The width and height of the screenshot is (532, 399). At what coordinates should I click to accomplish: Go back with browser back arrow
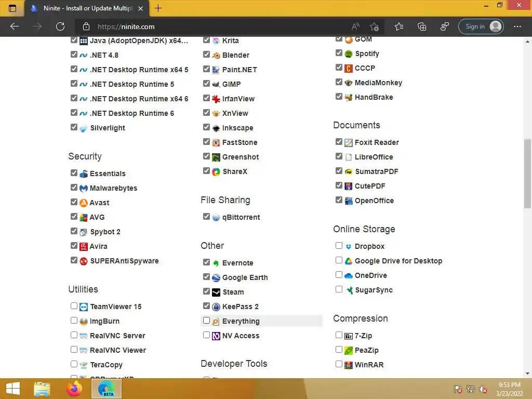coord(15,26)
